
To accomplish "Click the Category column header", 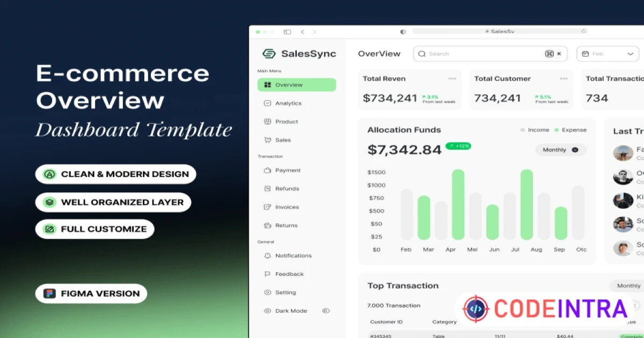I will [x=444, y=322].
